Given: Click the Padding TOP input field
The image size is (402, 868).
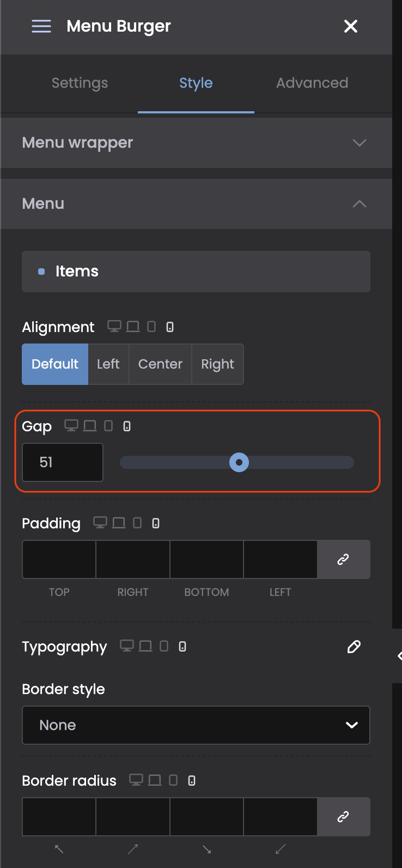Looking at the screenshot, I should pos(59,559).
